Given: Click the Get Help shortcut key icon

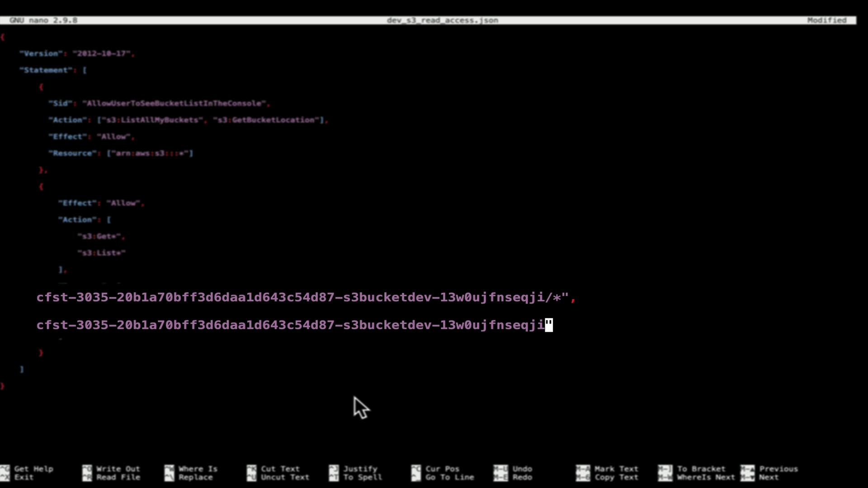Looking at the screenshot, I should (x=5, y=469).
